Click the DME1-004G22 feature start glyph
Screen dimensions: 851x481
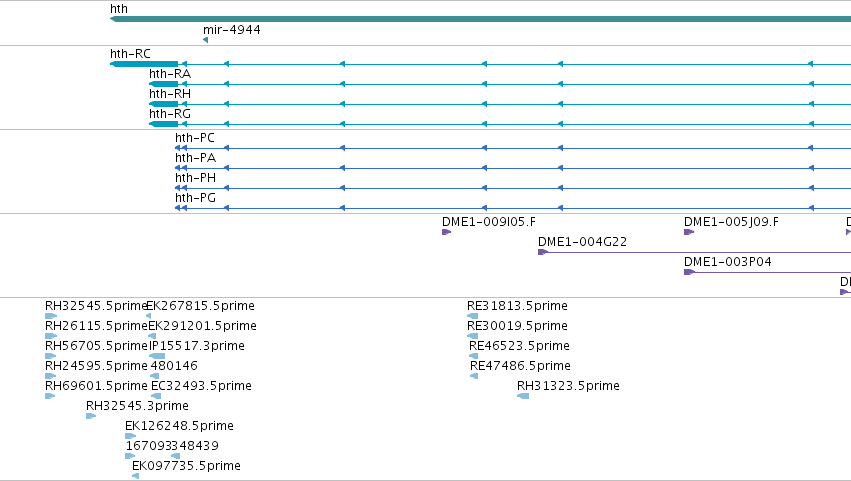point(543,252)
